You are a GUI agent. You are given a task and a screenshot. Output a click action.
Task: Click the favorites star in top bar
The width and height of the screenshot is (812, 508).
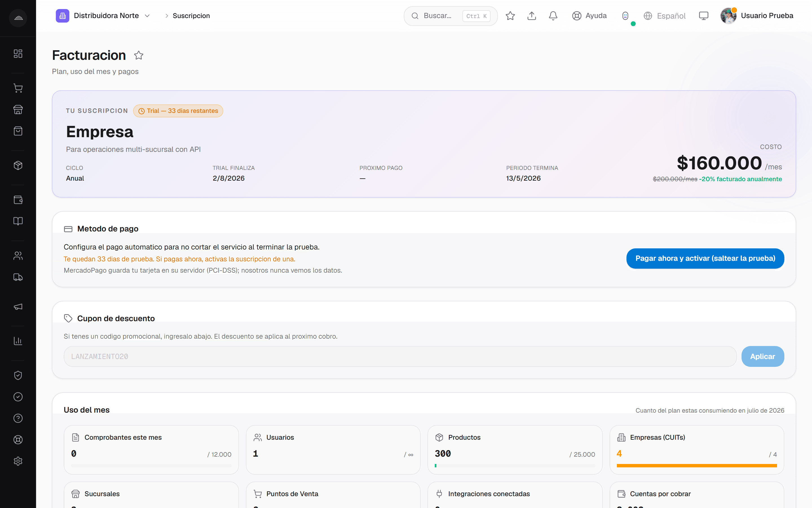(510, 16)
